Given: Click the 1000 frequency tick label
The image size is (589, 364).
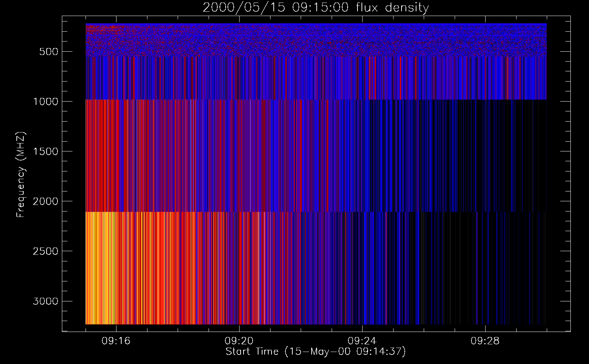Looking at the screenshot, I should (46, 102).
